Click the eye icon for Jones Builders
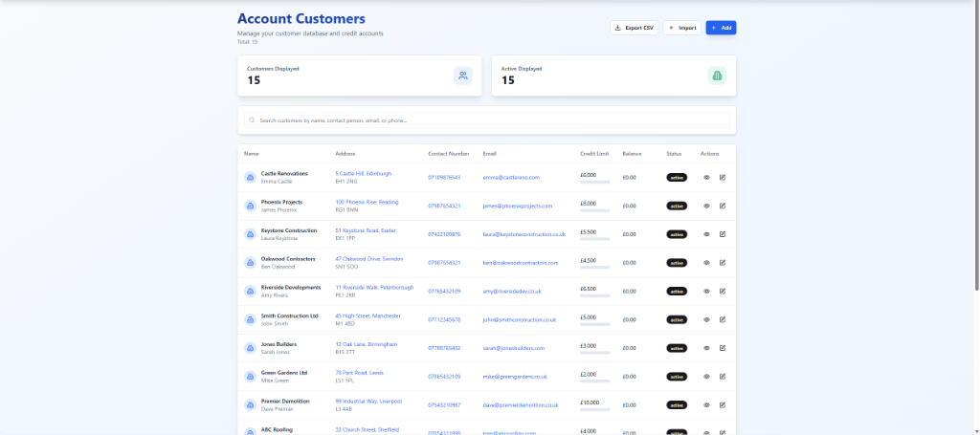Screen dimensions: 980x435 tap(707, 348)
